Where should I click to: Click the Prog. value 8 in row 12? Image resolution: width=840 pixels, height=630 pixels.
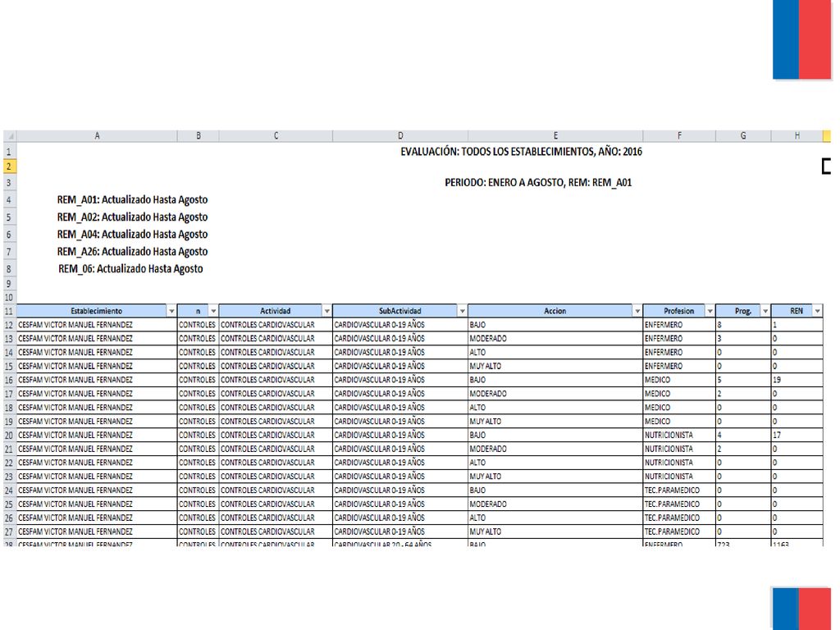click(x=743, y=325)
